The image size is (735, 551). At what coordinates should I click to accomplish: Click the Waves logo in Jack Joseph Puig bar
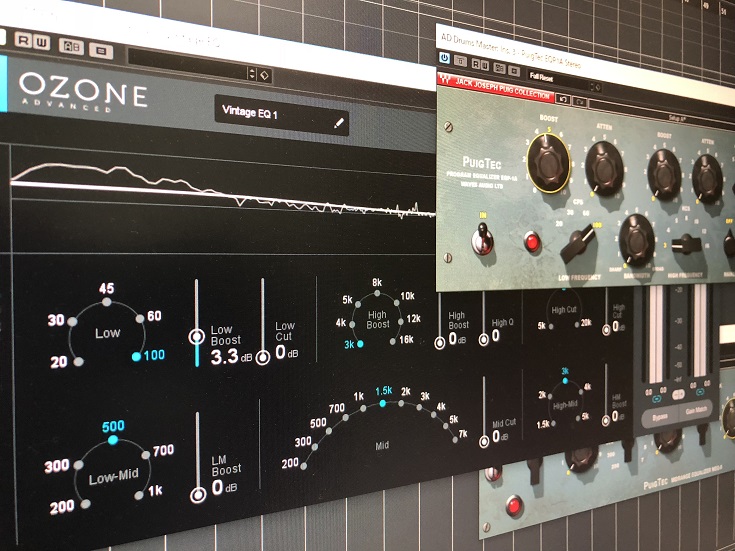(445, 80)
